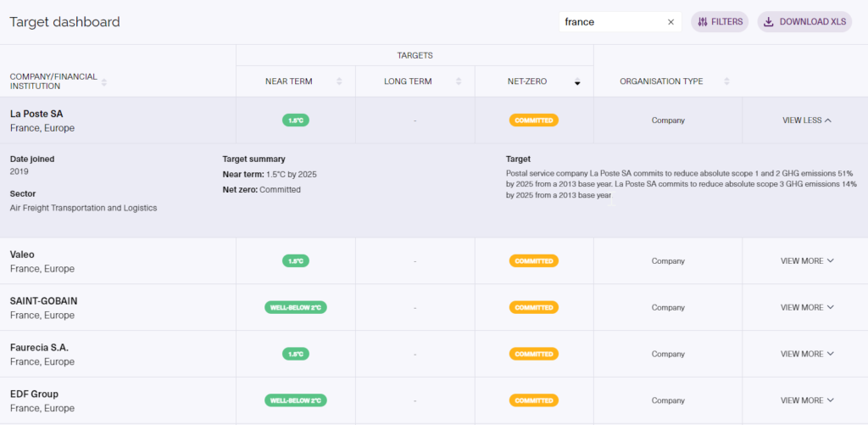Screen dimensions: 868x425
Task: Select the Faurecia S.A. company name
Action: (39, 348)
